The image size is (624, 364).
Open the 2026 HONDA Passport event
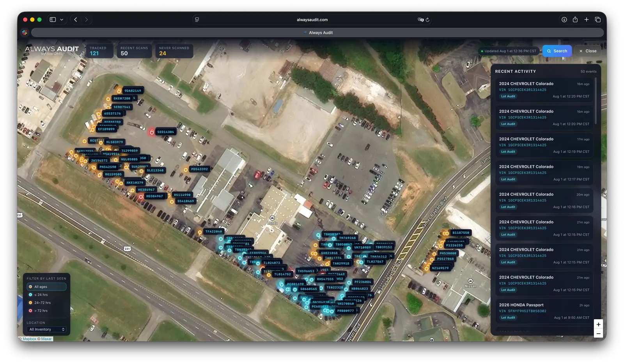coord(544,311)
